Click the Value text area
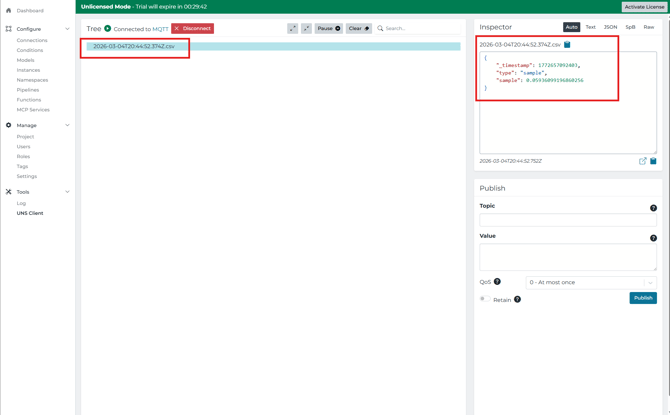Screen dimensions: 670x415 point(568,257)
